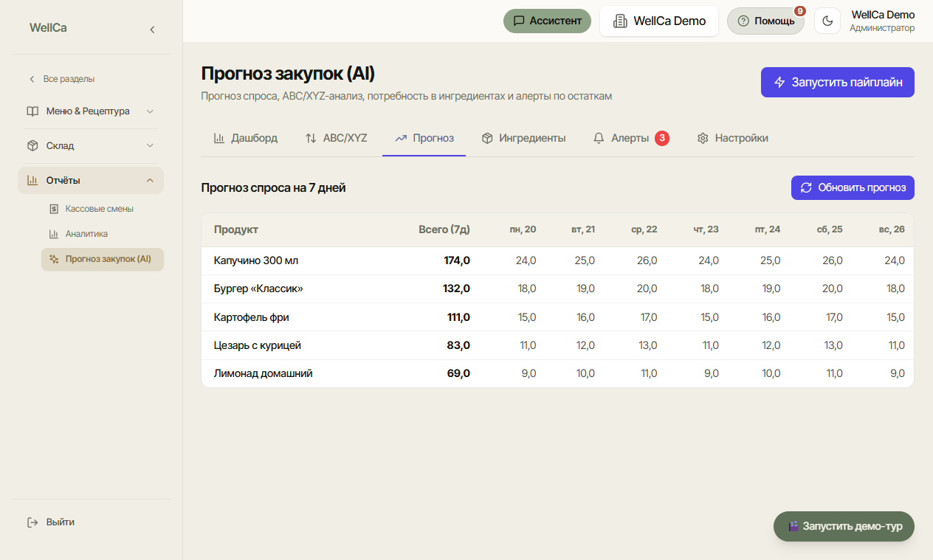This screenshot has height=560, width=933.
Task: Click the WellCa logo text
Action: pos(48,28)
